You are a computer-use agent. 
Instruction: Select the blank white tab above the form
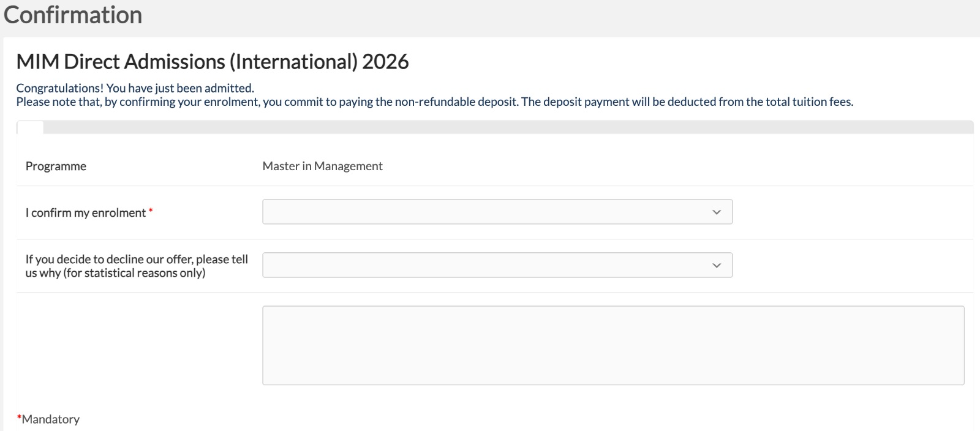coord(30,127)
